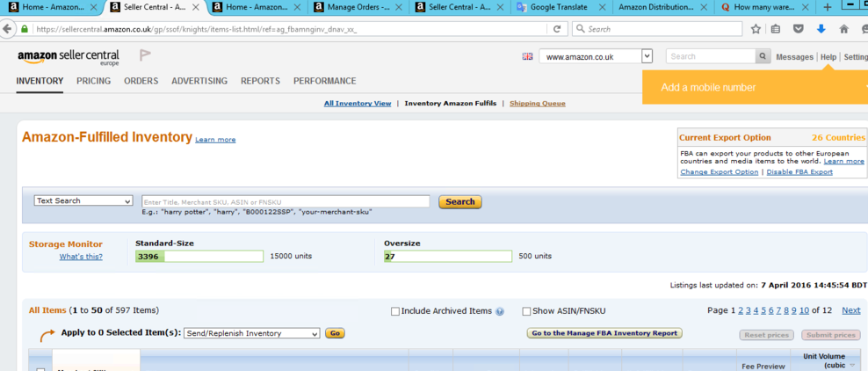868x371 pixels.
Task: Open the All Inventory View link
Action: pos(358,104)
